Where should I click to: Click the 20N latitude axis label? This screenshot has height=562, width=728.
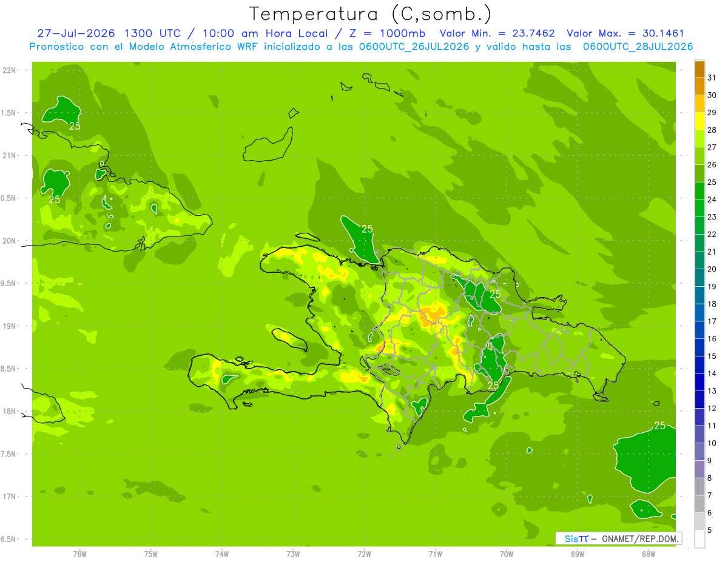[x=10, y=241]
